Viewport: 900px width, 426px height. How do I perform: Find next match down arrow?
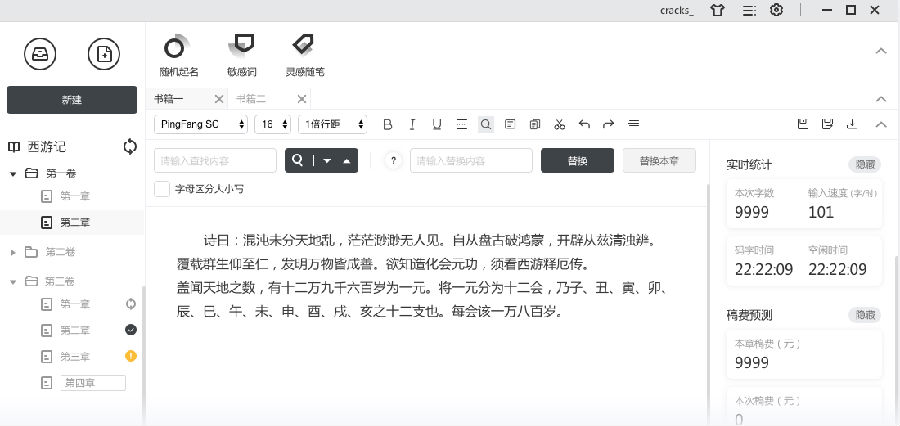327,161
